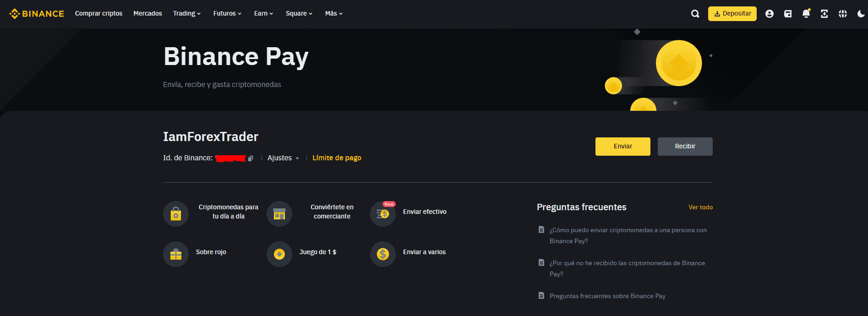The width and height of the screenshot is (868, 316).
Task: Click the Enviar button
Action: click(x=623, y=147)
